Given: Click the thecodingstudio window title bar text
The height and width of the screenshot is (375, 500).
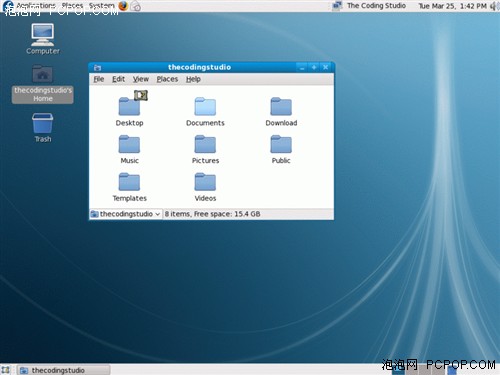Looking at the screenshot, I should click(x=199, y=67).
